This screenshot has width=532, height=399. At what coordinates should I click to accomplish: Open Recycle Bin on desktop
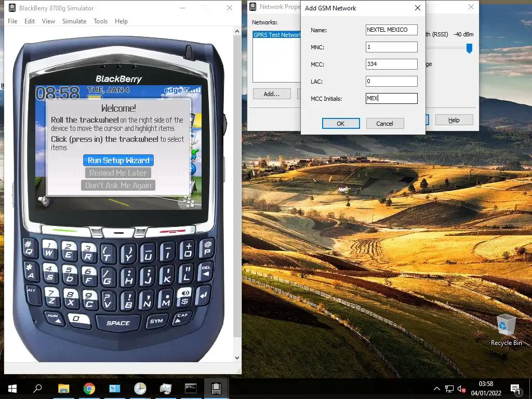point(507,330)
